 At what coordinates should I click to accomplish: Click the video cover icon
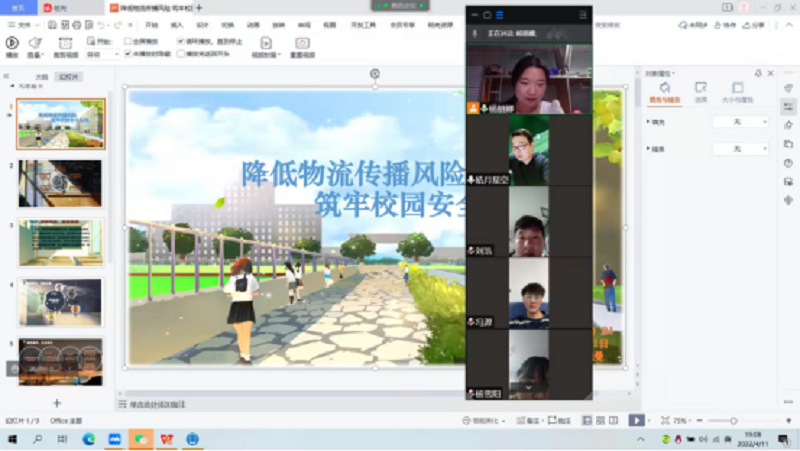[265, 43]
